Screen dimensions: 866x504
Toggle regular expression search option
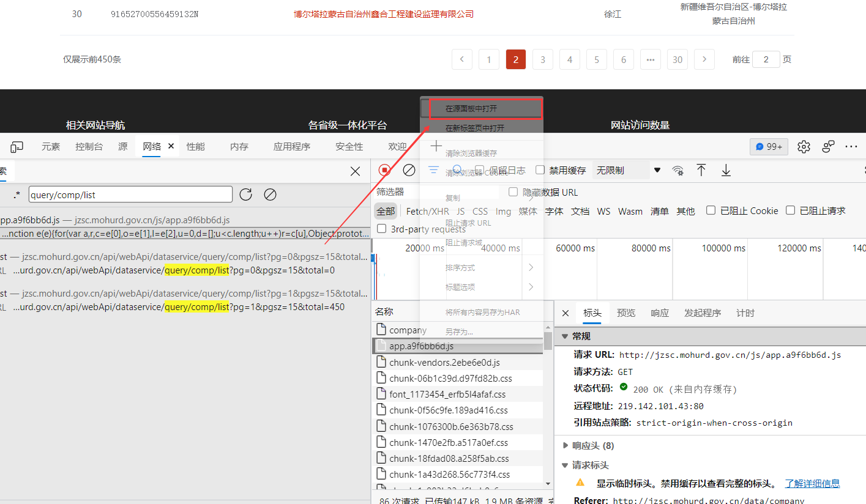(x=17, y=195)
